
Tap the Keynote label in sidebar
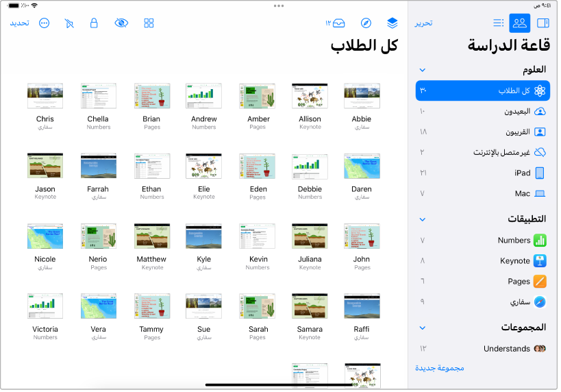point(515,261)
